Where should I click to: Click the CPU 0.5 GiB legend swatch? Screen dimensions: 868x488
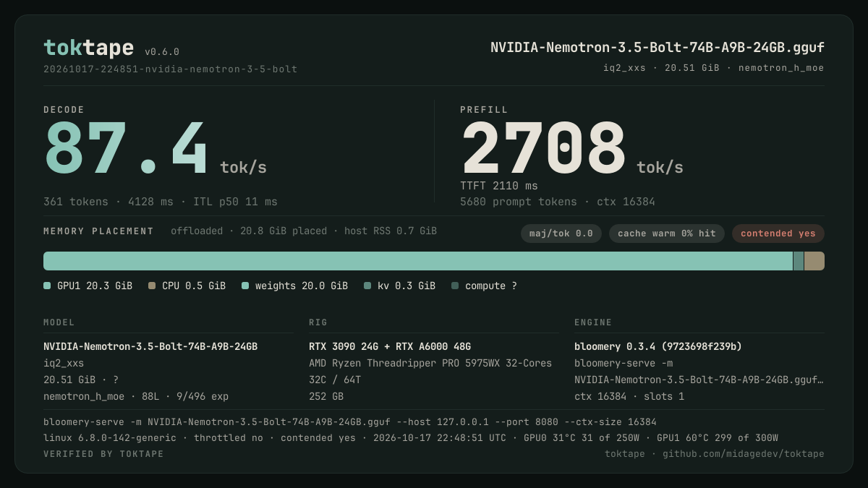[x=152, y=286]
